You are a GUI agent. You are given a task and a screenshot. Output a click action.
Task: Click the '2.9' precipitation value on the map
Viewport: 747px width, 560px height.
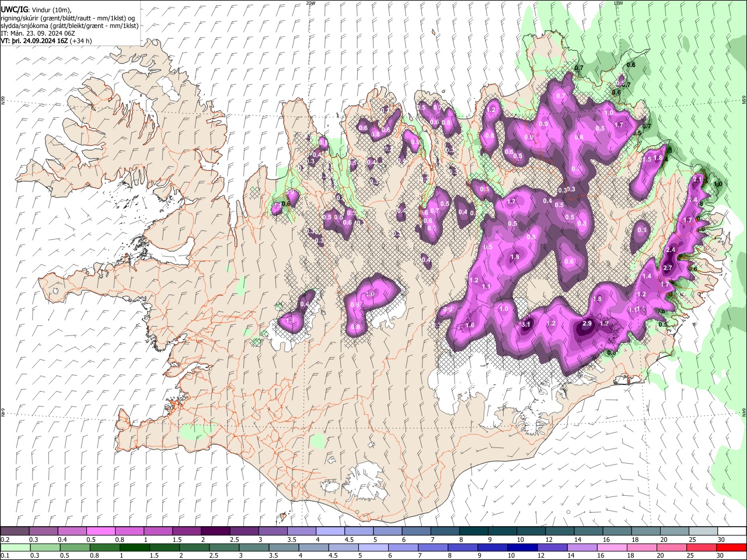coord(587,324)
